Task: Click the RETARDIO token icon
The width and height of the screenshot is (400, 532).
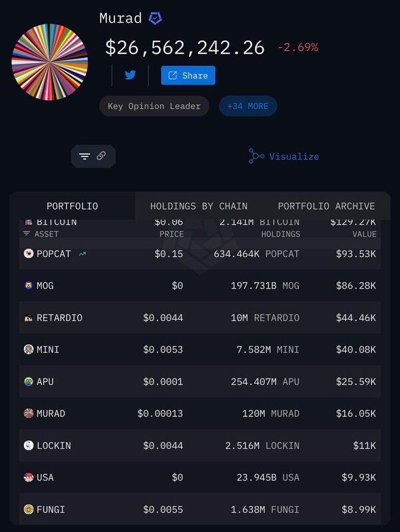Action: click(29, 318)
